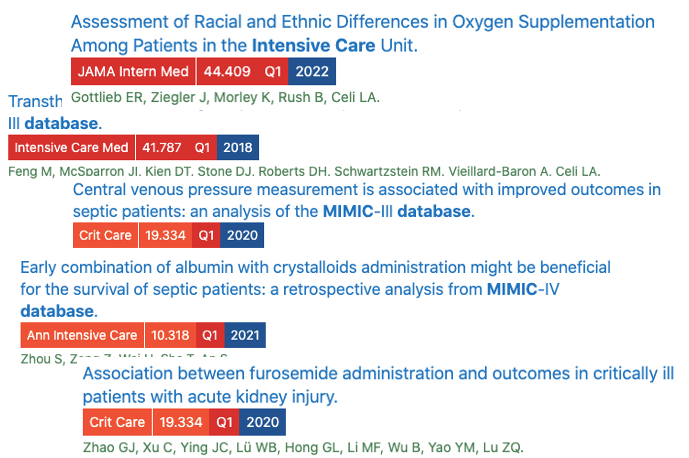Click the Ann Intensive Care journal badge
Viewport: 689px width, 458px height.
[82, 335]
